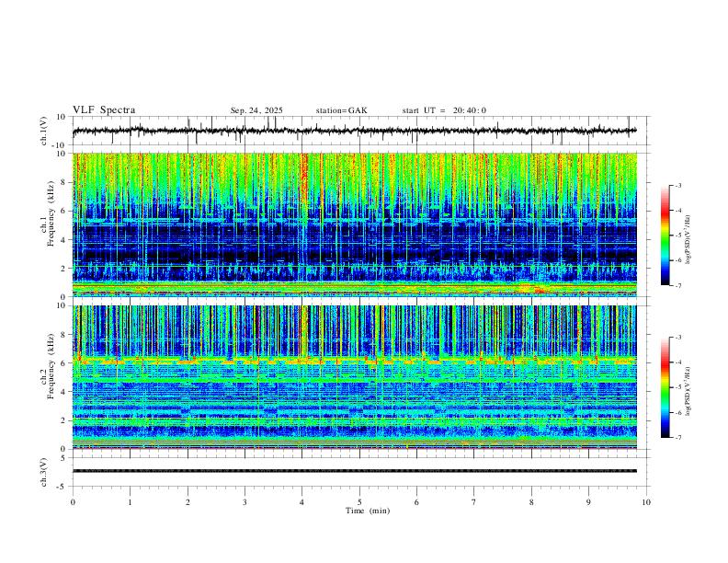Click the date 'Sep. 24, 2025'
Viewport: 728px width, 563px height.
tap(256, 110)
